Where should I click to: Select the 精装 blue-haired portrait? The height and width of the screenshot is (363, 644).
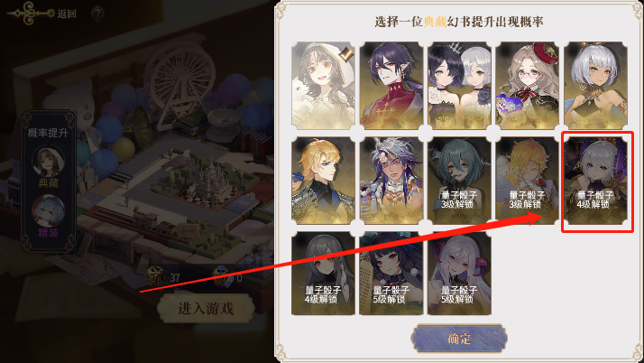(x=49, y=211)
